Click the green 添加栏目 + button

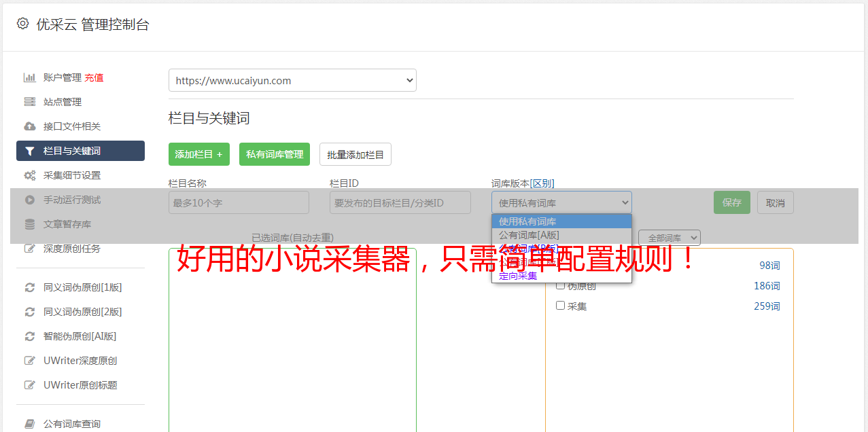click(198, 154)
